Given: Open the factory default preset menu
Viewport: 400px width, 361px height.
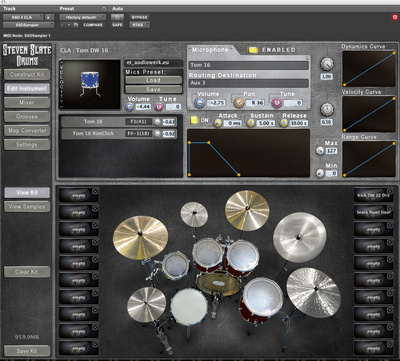Looking at the screenshot, I should tap(83, 17).
